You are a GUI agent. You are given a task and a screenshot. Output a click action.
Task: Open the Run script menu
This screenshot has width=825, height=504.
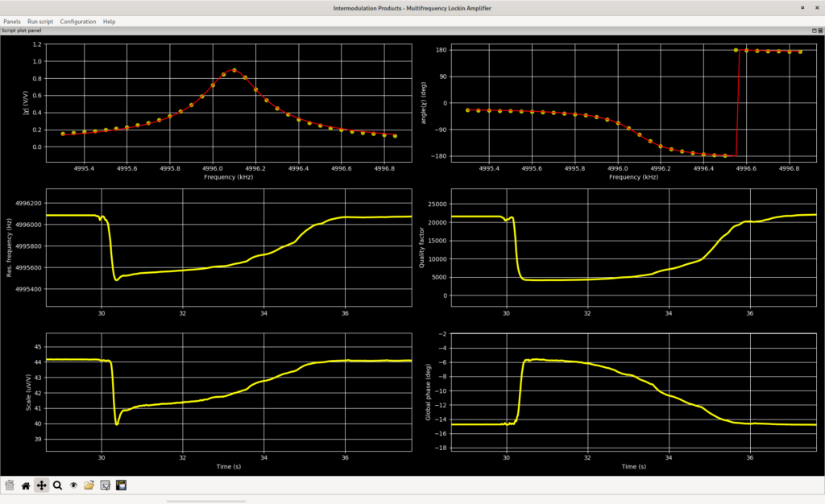click(x=40, y=22)
